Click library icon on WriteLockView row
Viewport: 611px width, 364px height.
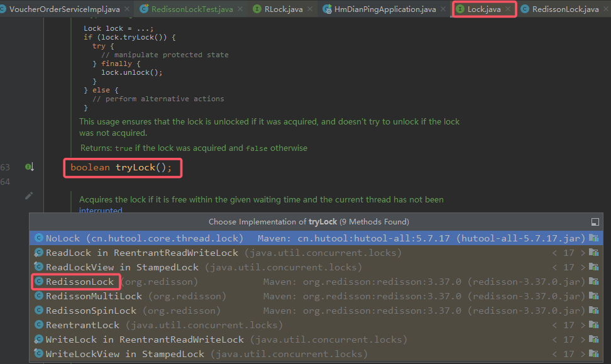[594, 353]
